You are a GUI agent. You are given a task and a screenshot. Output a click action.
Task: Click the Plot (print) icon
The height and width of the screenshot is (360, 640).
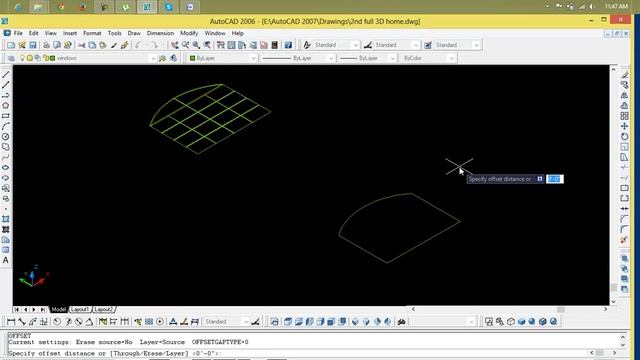(x=46, y=45)
